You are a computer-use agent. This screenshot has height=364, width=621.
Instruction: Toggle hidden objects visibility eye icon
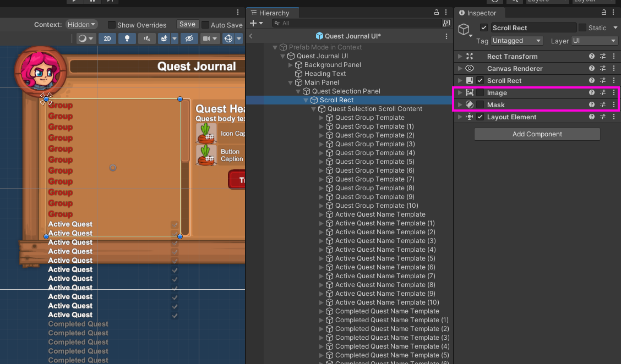[189, 38]
